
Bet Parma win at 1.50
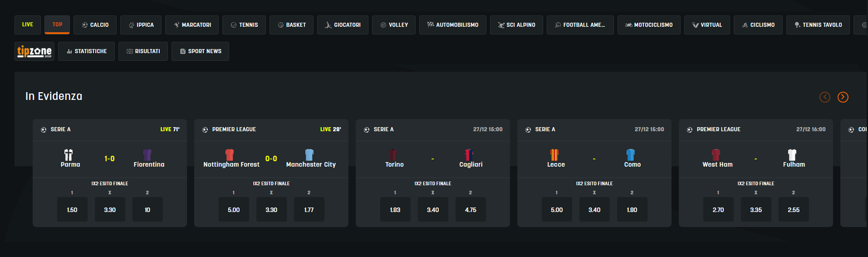[72, 209]
